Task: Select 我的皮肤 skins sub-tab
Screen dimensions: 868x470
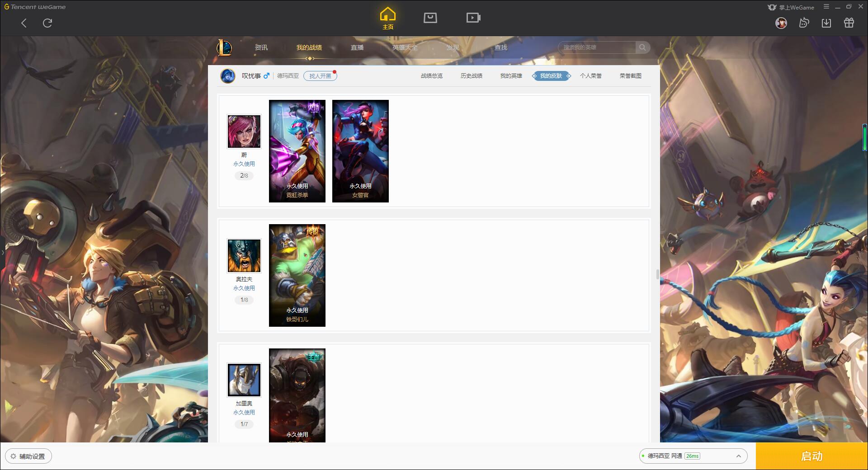Action: (x=551, y=76)
